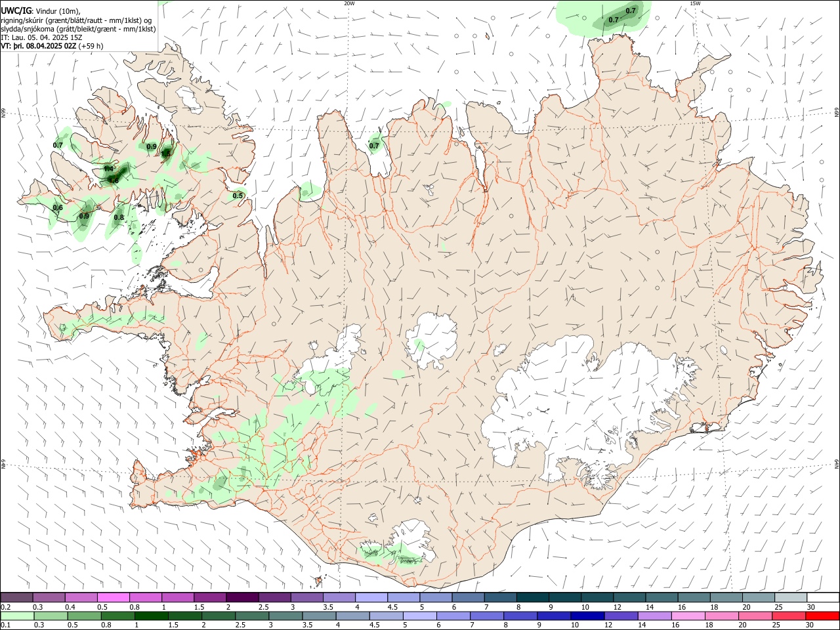Click the dark teal 8–9 snow legend swatch
The height and width of the screenshot is (630, 840).
pos(532,598)
